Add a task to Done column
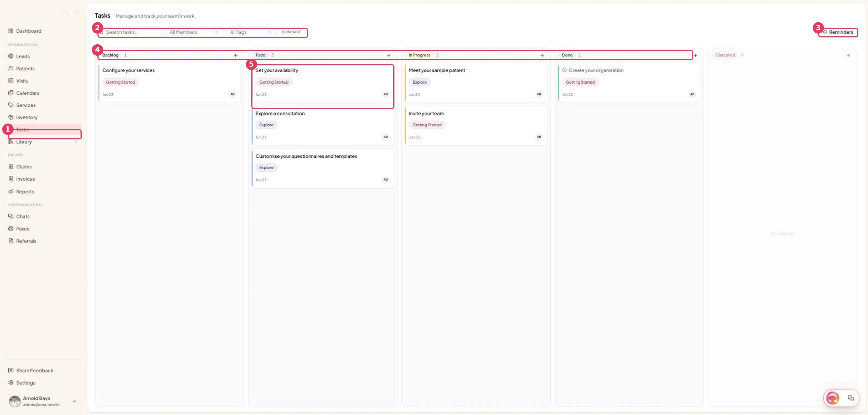868x415 pixels. point(695,55)
